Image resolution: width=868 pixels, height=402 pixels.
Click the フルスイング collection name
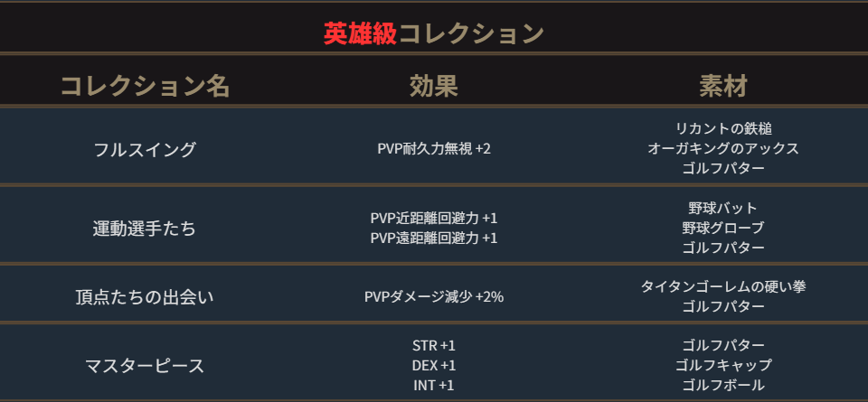click(145, 149)
